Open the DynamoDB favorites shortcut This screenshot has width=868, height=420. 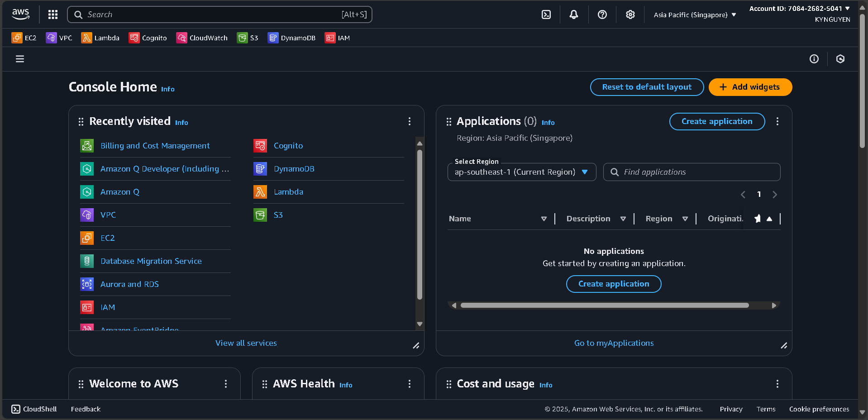291,38
